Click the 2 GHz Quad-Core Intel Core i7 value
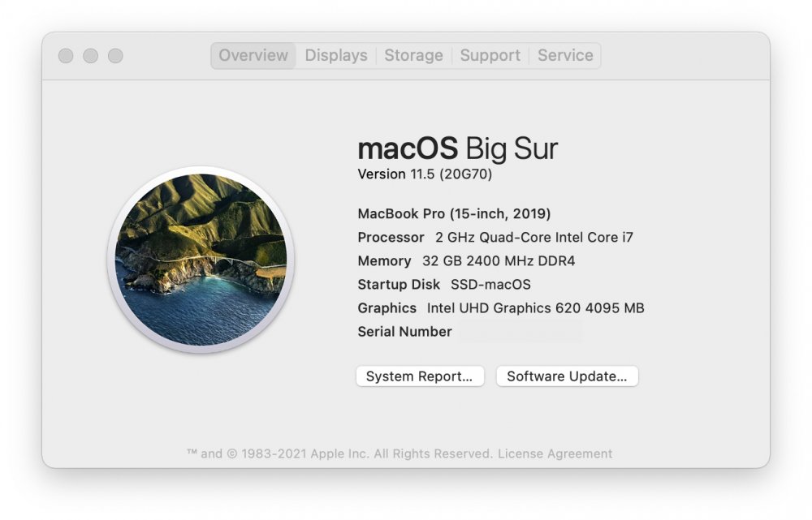This screenshot has height=520, width=812. tap(534, 238)
